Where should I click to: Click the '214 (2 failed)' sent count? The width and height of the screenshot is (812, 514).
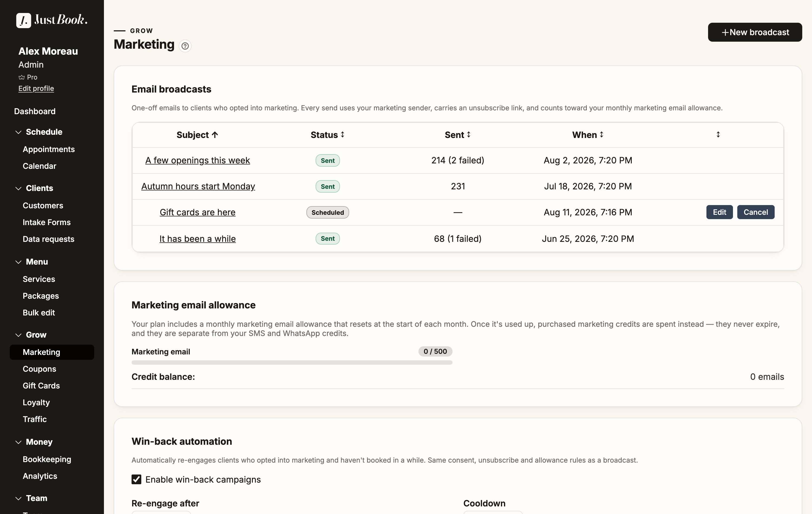click(x=458, y=160)
